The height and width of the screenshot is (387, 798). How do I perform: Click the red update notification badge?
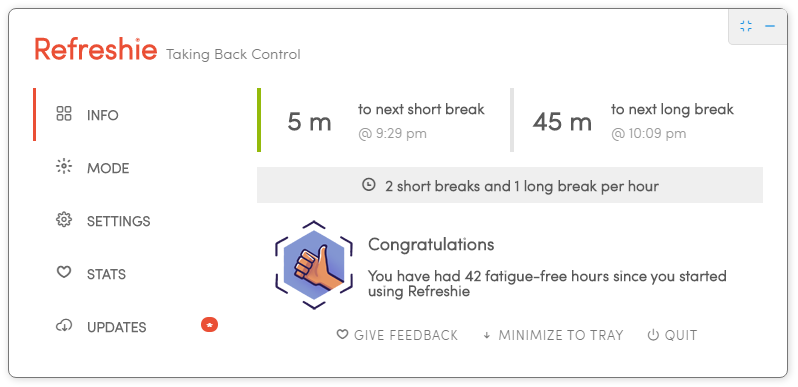click(209, 324)
